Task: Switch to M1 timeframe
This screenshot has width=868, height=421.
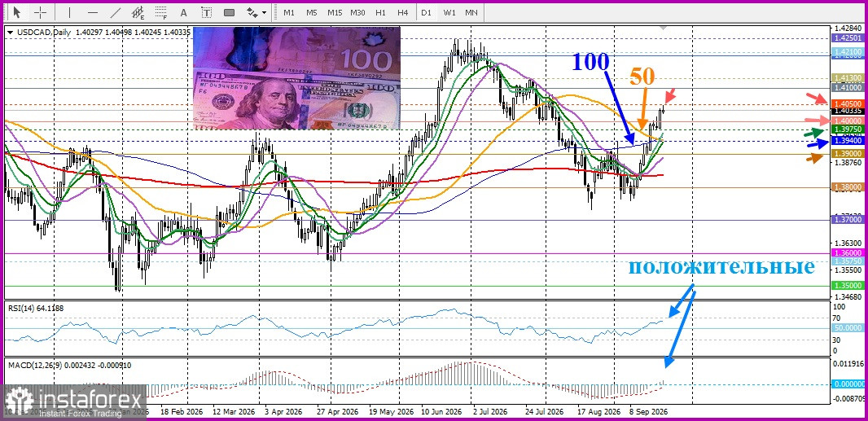Action: pos(289,12)
